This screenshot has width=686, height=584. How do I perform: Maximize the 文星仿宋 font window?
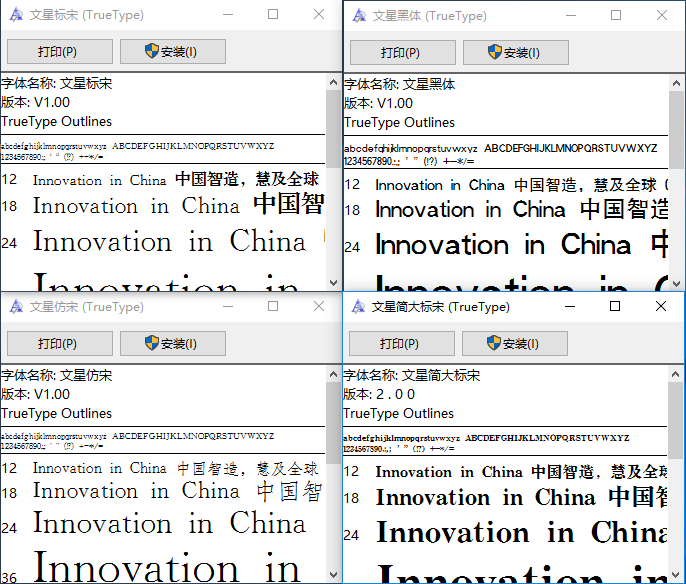coord(273,306)
